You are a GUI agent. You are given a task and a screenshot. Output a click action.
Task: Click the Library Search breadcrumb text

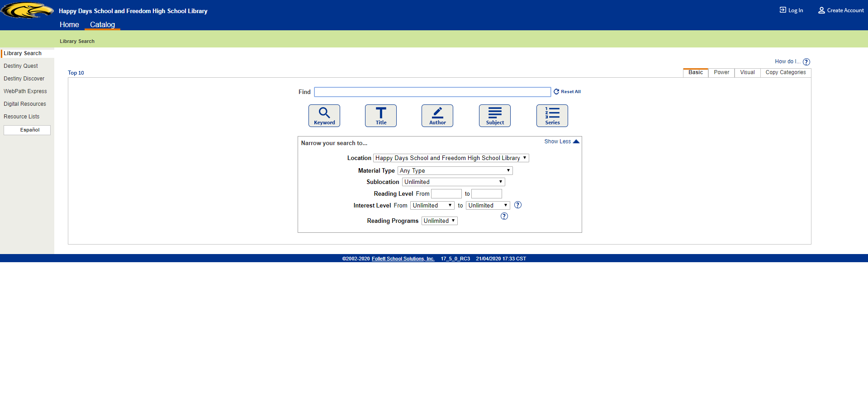(x=77, y=42)
